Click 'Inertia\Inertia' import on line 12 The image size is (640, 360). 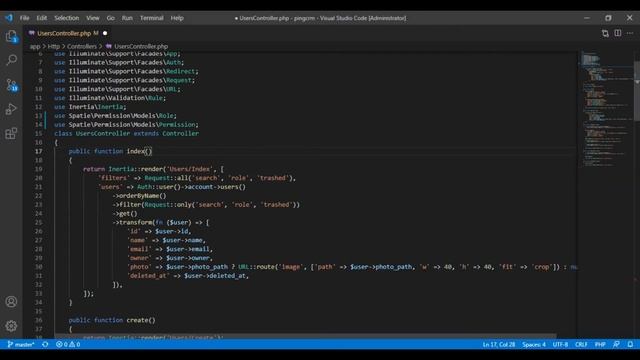96,107
